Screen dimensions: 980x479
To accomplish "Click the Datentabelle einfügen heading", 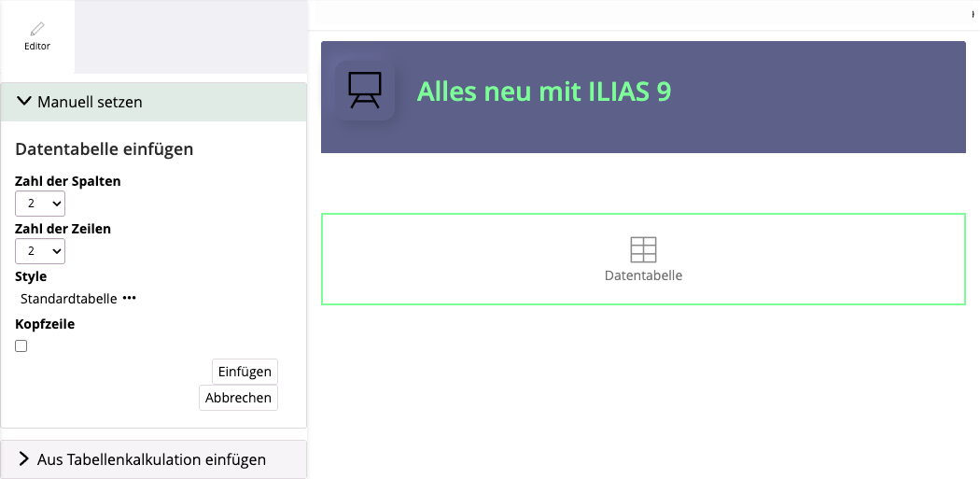I will tap(105, 148).
